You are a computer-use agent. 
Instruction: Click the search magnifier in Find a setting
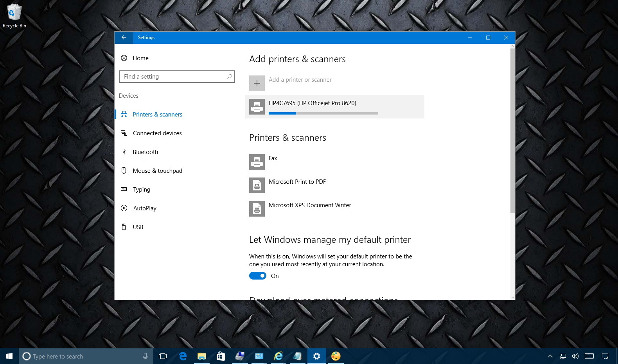pyautogui.click(x=230, y=77)
